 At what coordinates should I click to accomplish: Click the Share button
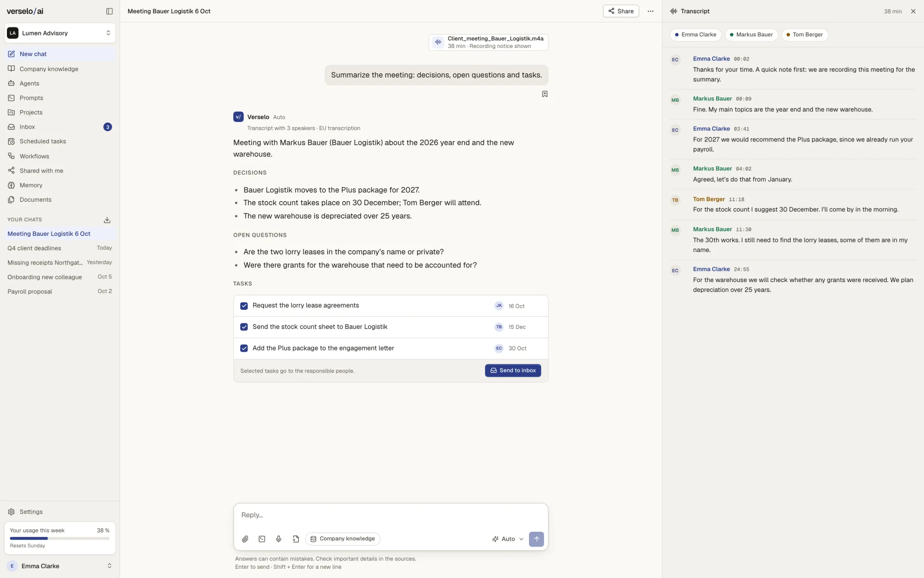(x=621, y=11)
